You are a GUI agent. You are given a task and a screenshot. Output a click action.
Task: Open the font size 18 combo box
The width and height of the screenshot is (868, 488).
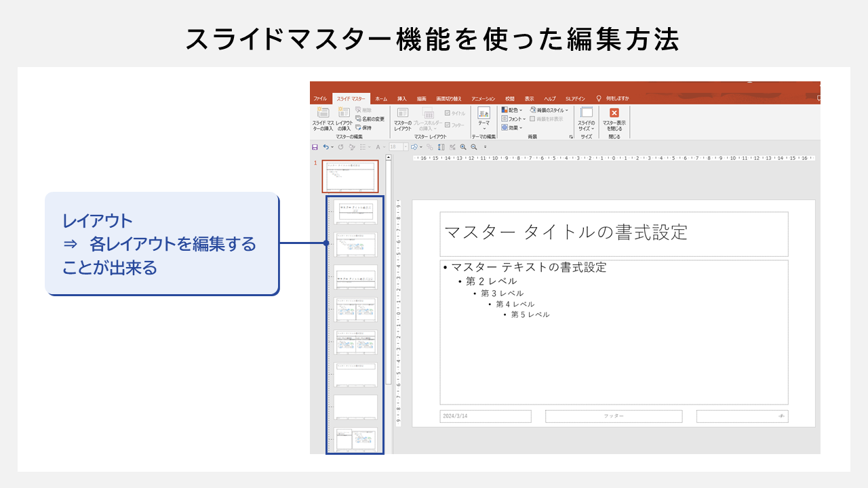[399, 147]
